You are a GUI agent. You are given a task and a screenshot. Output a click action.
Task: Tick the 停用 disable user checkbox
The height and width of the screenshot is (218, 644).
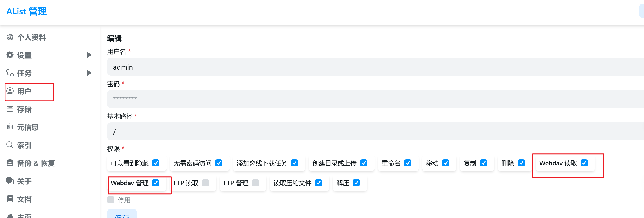111,200
